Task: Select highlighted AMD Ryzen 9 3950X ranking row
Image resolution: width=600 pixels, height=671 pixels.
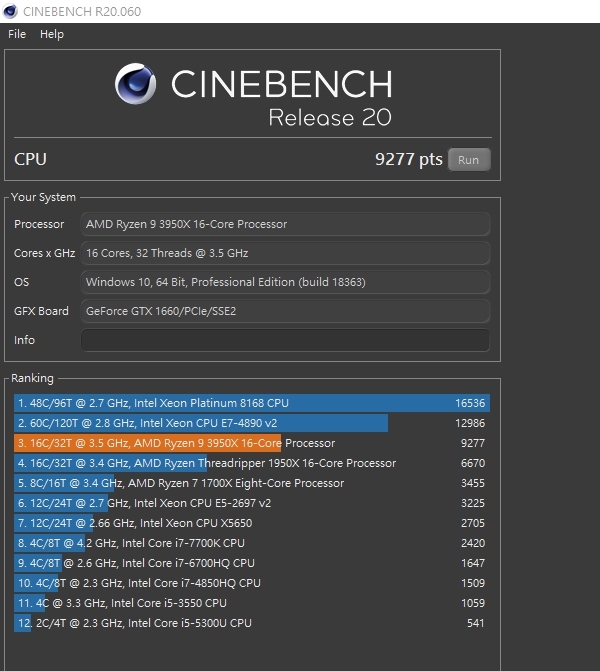Action: pos(252,443)
